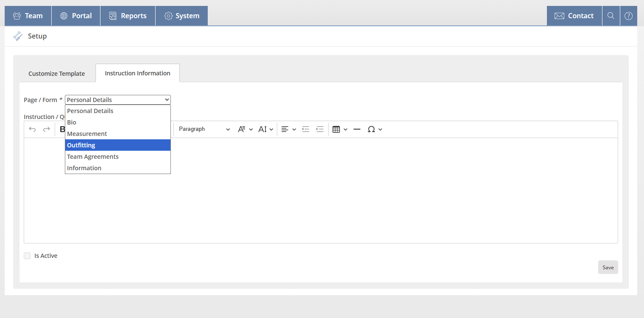Viewport: 644px width, 318px height.
Task: Open the text alignment dropdown
Action: tap(288, 129)
